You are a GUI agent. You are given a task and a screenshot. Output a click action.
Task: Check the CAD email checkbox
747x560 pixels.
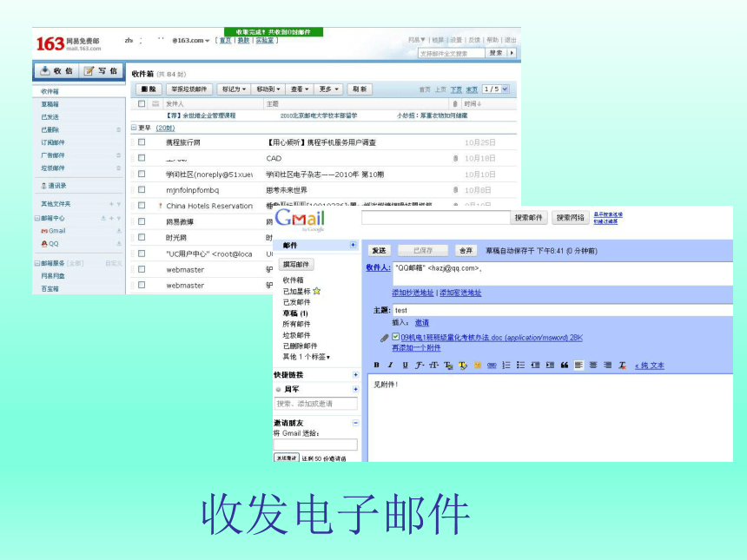(142, 158)
